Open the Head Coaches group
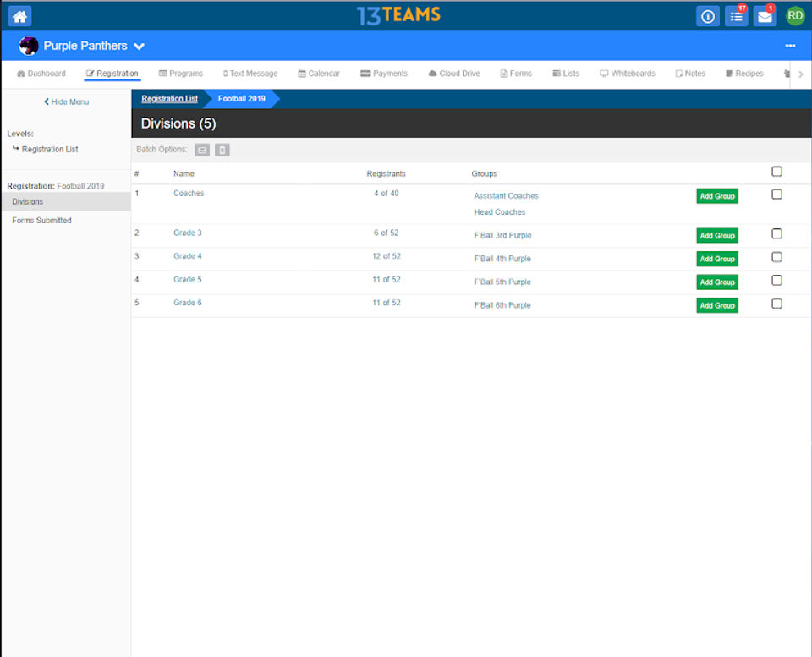Screen dimensions: 812x657 (499, 211)
